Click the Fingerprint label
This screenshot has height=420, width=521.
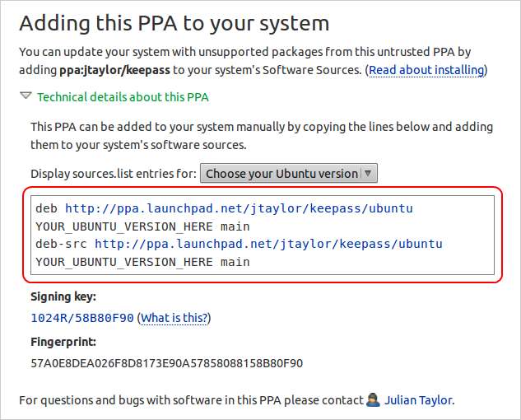coord(63,341)
